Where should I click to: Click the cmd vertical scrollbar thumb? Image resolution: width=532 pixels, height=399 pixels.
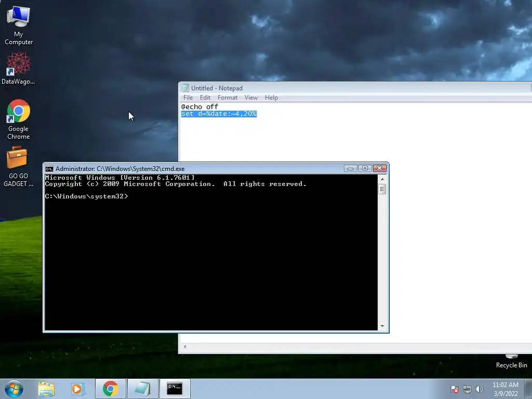[382, 189]
